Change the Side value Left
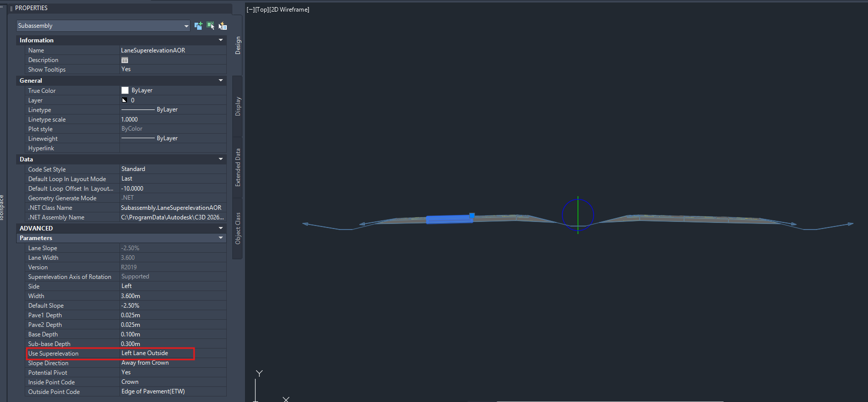This screenshot has height=402, width=868. tap(173, 286)
